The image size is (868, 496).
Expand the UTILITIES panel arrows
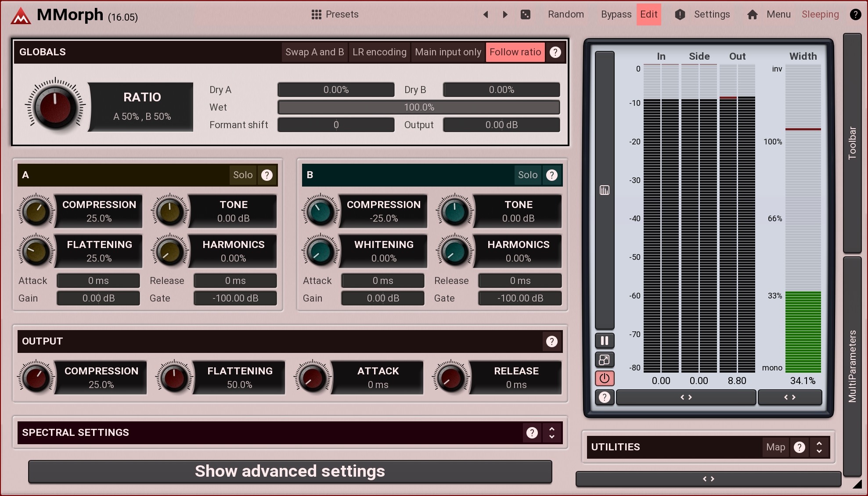point(819,447)
